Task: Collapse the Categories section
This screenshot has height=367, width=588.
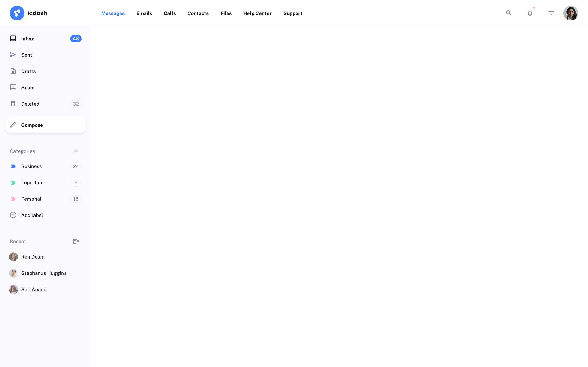Action: tap(76, 151)
